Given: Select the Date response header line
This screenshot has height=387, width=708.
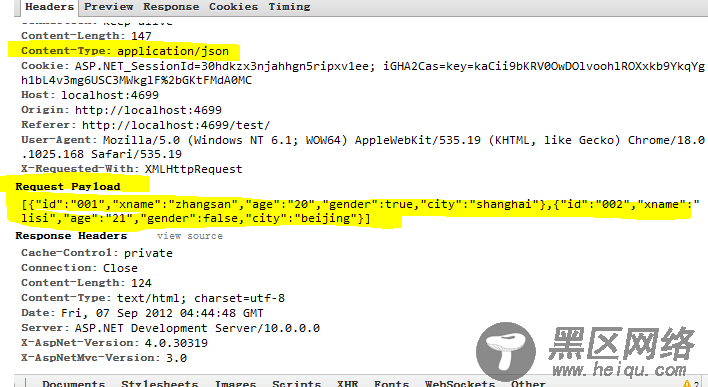Looking at the screenshot, I should pos(142,313).
